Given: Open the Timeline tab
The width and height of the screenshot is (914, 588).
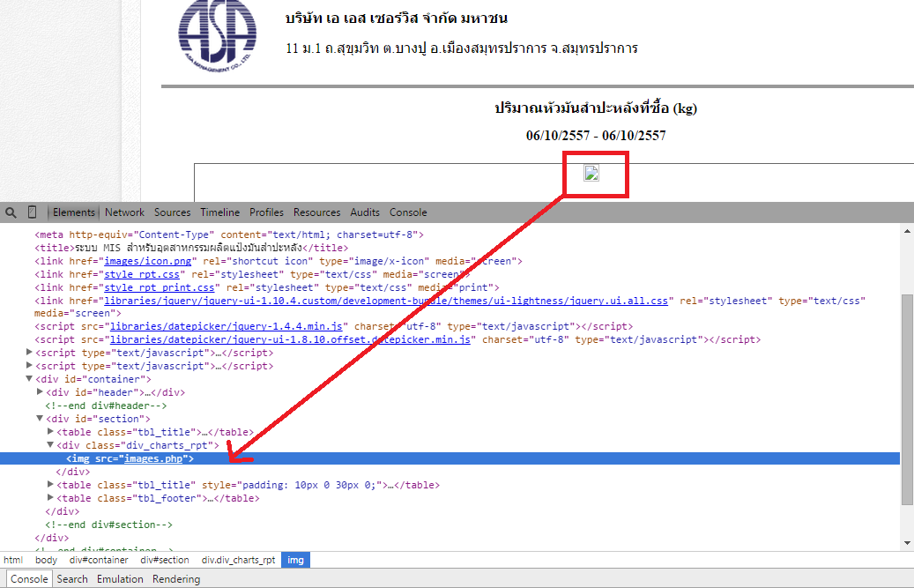Looking at the screenshot, I should (219, 212).
